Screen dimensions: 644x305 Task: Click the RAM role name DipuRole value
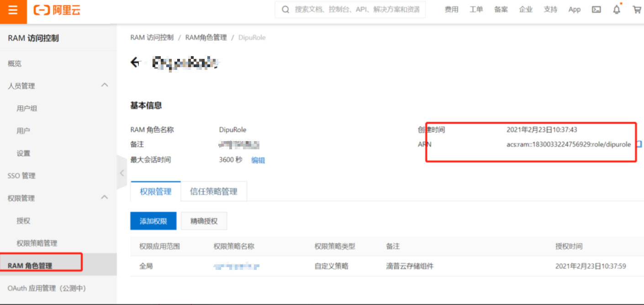232,130
